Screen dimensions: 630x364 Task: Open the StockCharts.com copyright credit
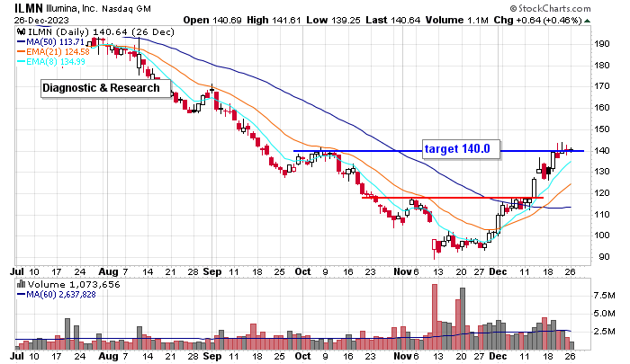550,8
